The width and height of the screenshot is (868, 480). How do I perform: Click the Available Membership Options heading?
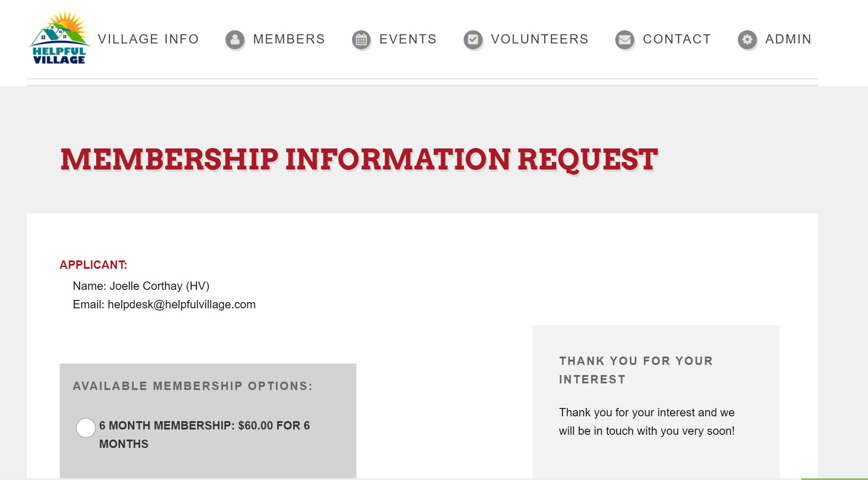point(192,386)
